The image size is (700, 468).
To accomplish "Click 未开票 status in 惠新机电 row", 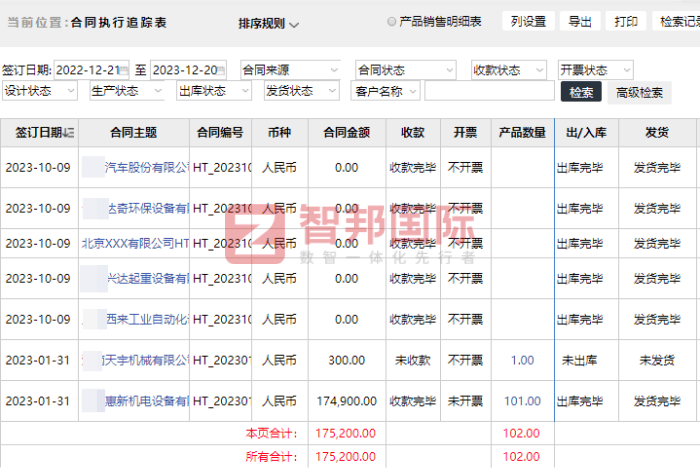I will (465, 401).
